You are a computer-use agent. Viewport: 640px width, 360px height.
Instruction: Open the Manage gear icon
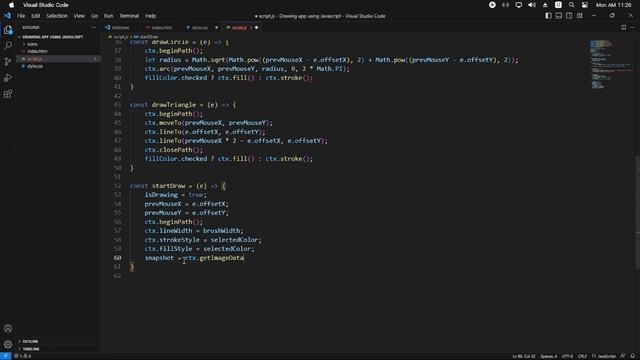tap(8, 344)
